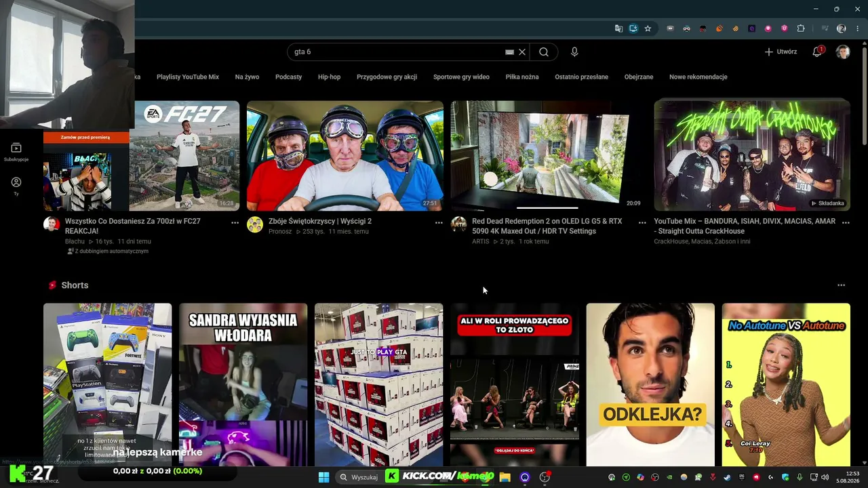Select the 'Playlisty YouTube Mix' chip
868x488 pixels.
coord(188,77)
